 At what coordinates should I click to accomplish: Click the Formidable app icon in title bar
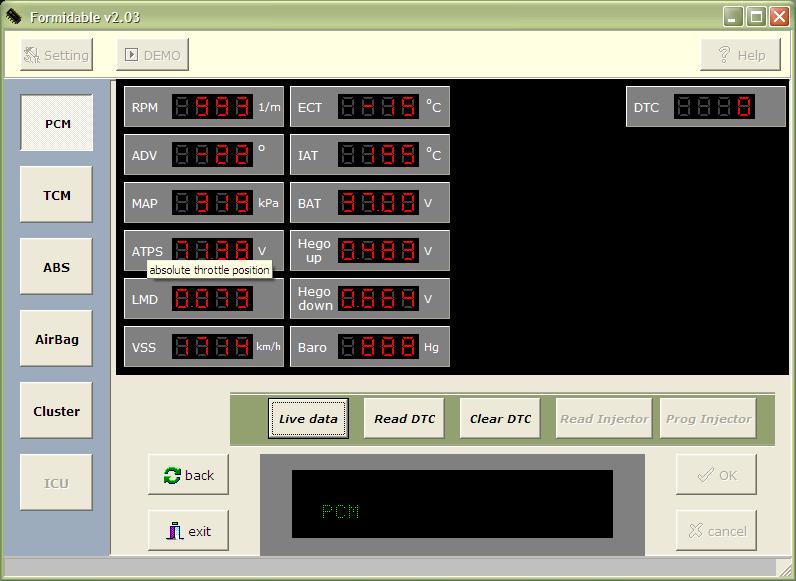point(14,17)
